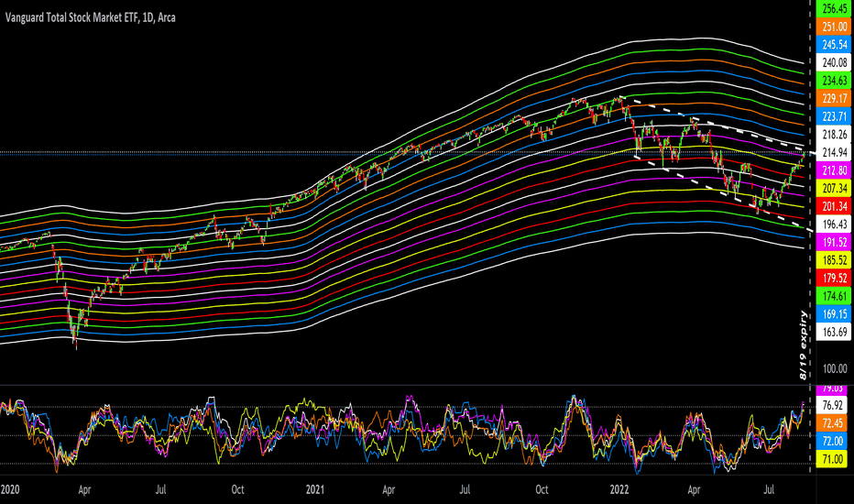Click the red 179.52 price label
854x504 pixels.
point(835,279)
